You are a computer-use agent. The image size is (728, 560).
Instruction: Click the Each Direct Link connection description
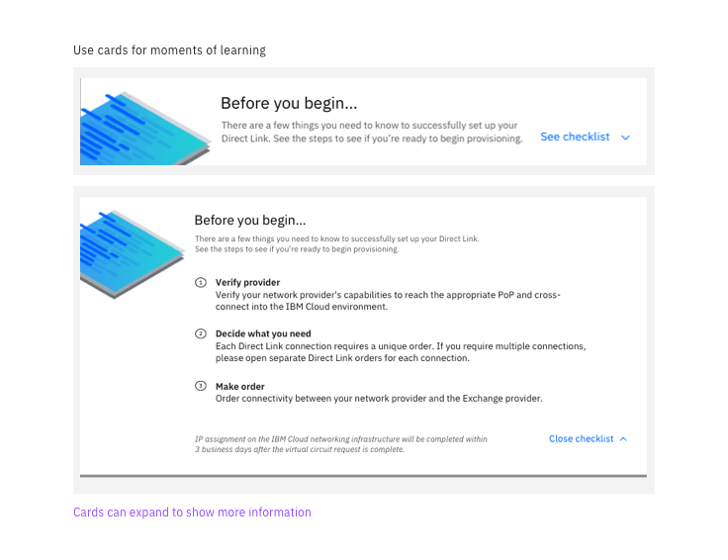[401, 352]
